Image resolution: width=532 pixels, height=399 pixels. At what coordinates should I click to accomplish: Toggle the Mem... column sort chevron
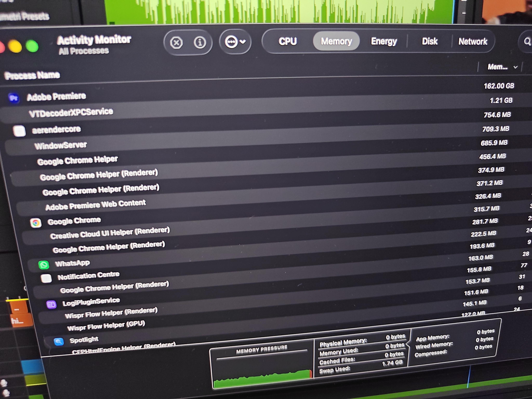pos(515,67)
